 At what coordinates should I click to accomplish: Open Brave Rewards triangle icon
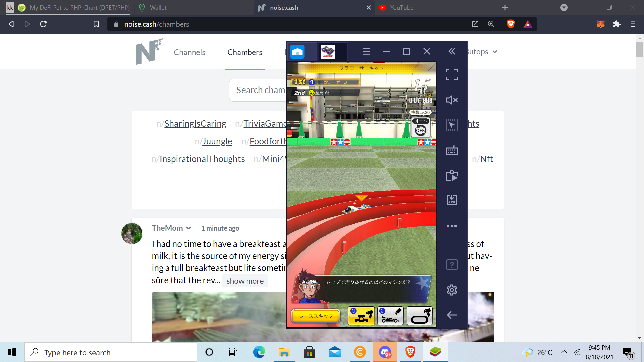pyautogui.click(x=528, y=24)
